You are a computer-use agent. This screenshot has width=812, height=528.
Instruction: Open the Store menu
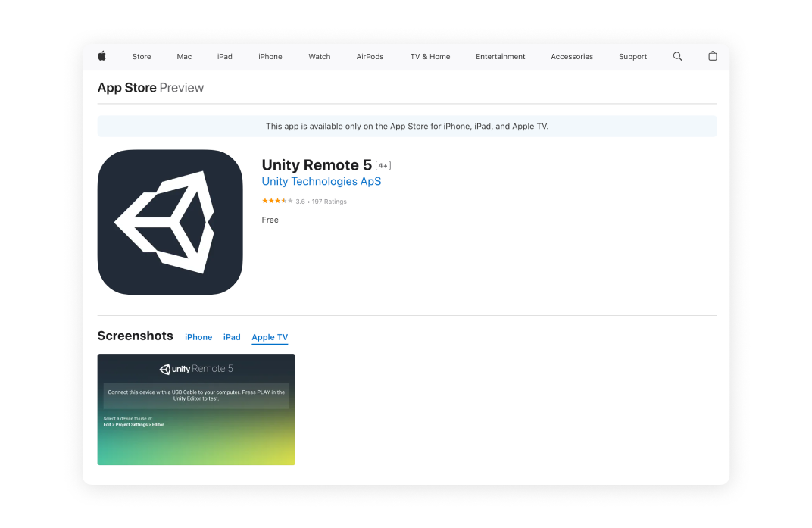(142, 57)
